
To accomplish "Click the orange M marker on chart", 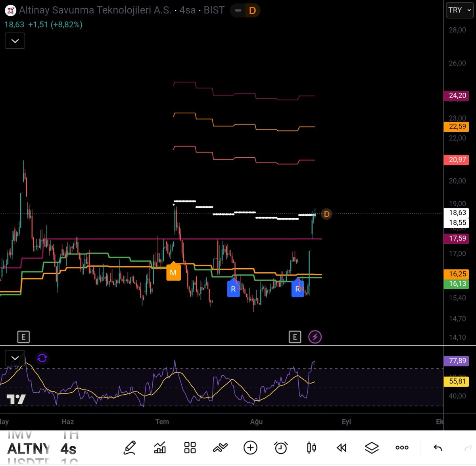I will [x=173, y=271].
